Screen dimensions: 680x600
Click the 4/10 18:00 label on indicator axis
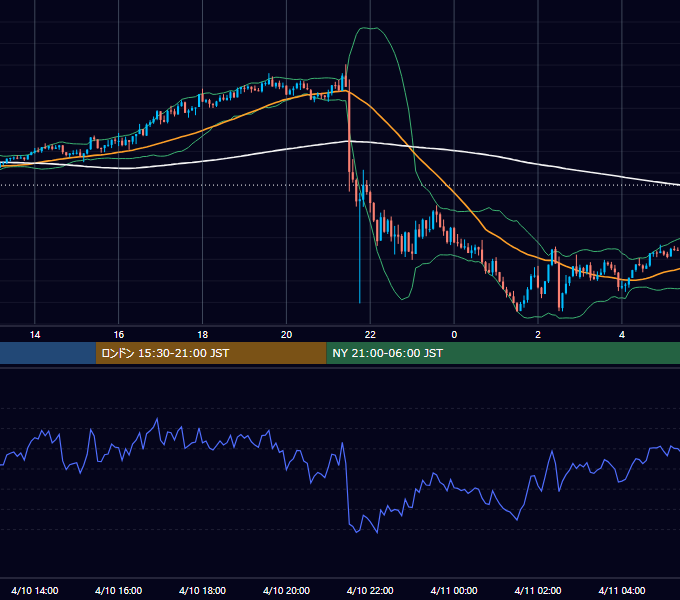click(203, 590)
